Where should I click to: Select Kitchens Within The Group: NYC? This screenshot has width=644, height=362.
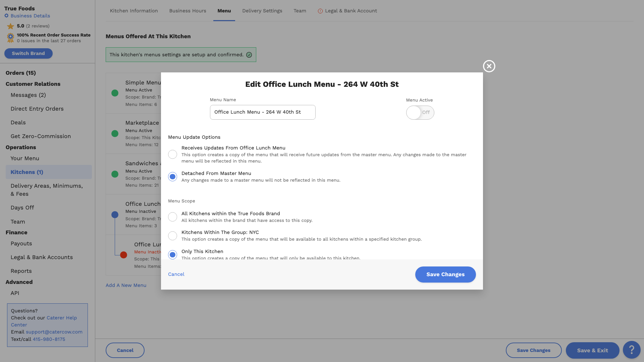pos(172,236)
